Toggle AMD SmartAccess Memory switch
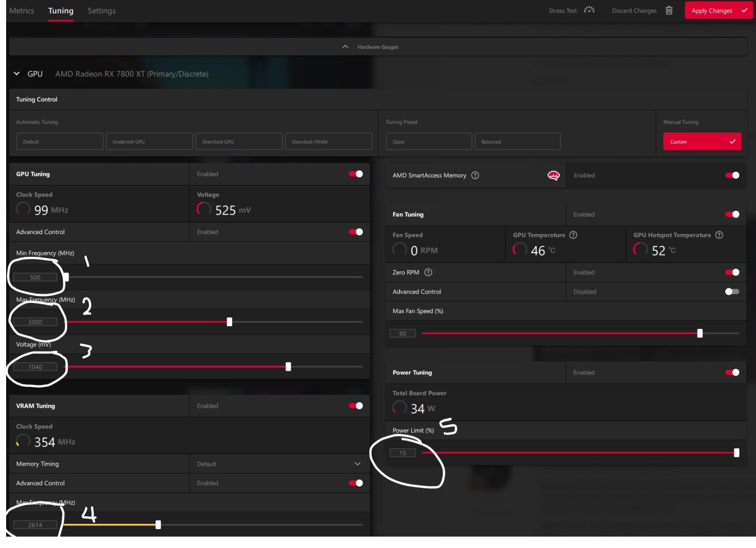Screen dimensions: 756x548 732,175
